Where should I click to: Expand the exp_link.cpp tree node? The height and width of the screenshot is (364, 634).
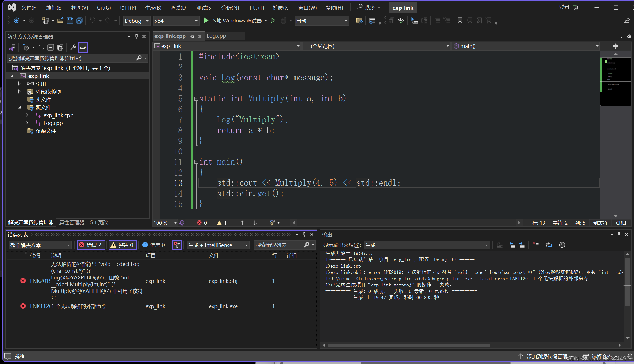tap(27, 115)
